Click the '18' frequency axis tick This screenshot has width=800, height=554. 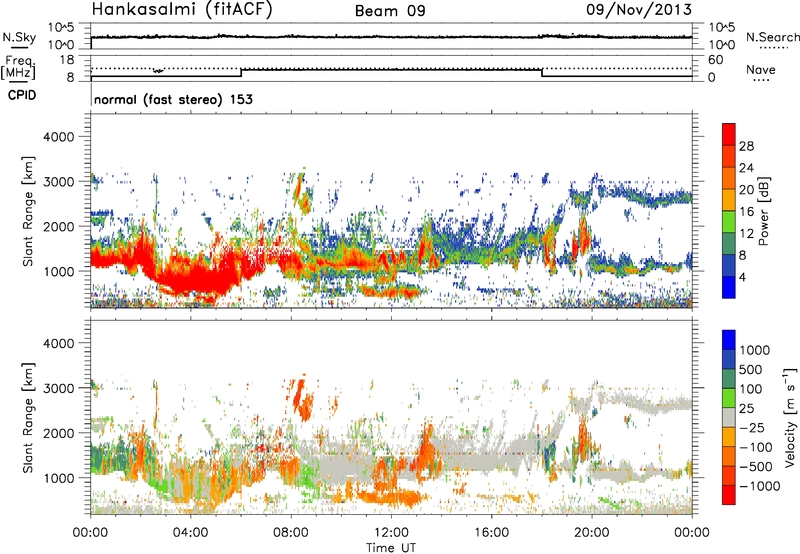[67, 60]
